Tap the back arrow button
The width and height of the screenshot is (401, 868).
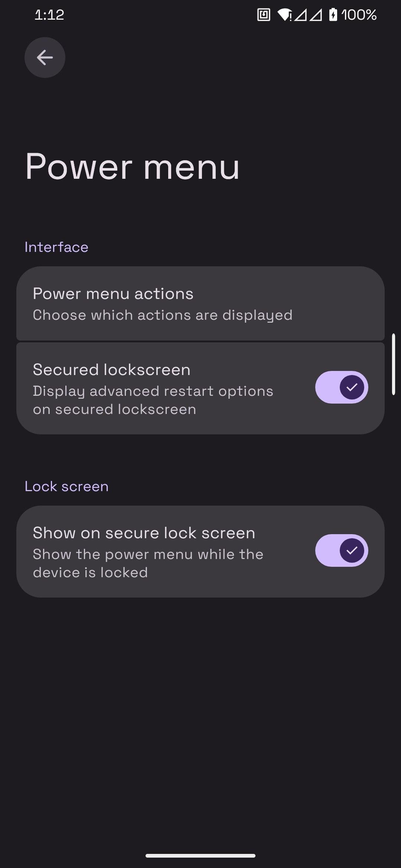pyautogui.click(x=45, y=57)
